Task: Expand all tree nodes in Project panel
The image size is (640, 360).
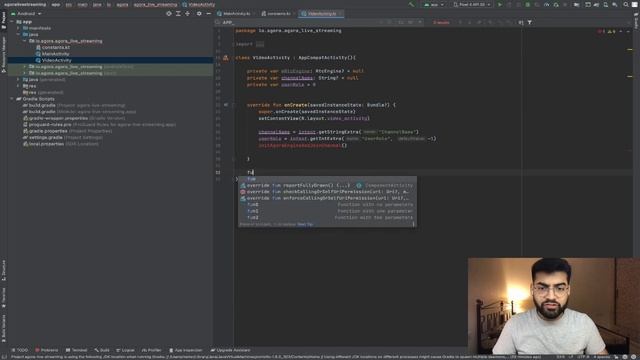Action: [178, 13]
